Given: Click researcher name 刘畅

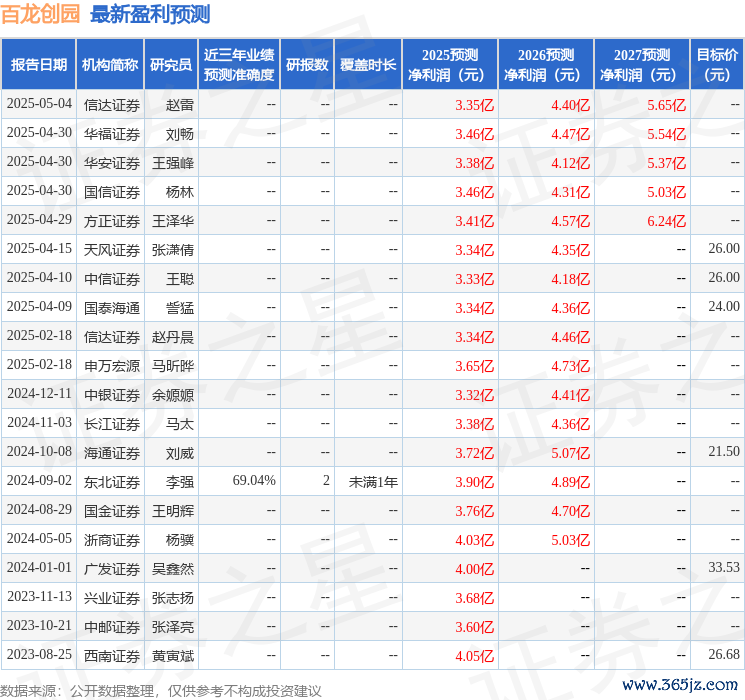Looking at the screenshot, I should 180,134.
